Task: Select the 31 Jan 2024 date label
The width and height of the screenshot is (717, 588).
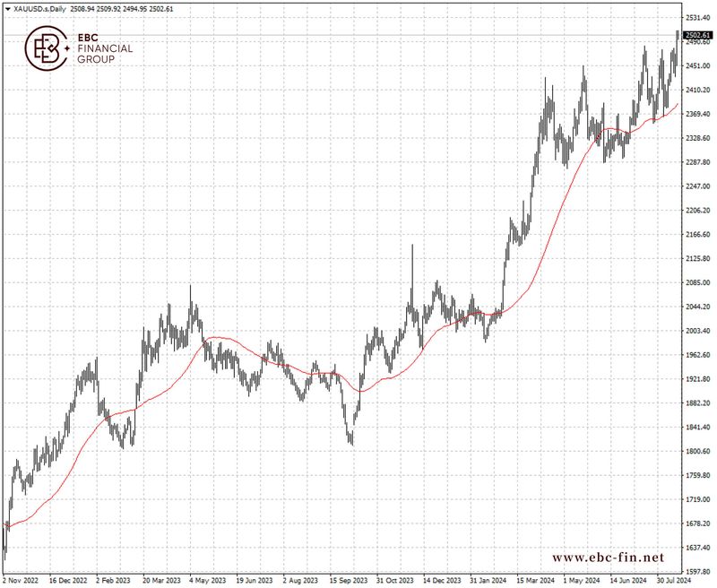Action: click(x=488, y=580)
